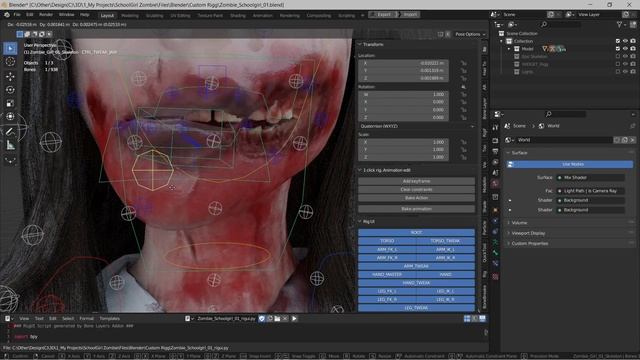Expand the Volume panel
The height and width of the screenshot is (360, 640).
click(509, 223)
